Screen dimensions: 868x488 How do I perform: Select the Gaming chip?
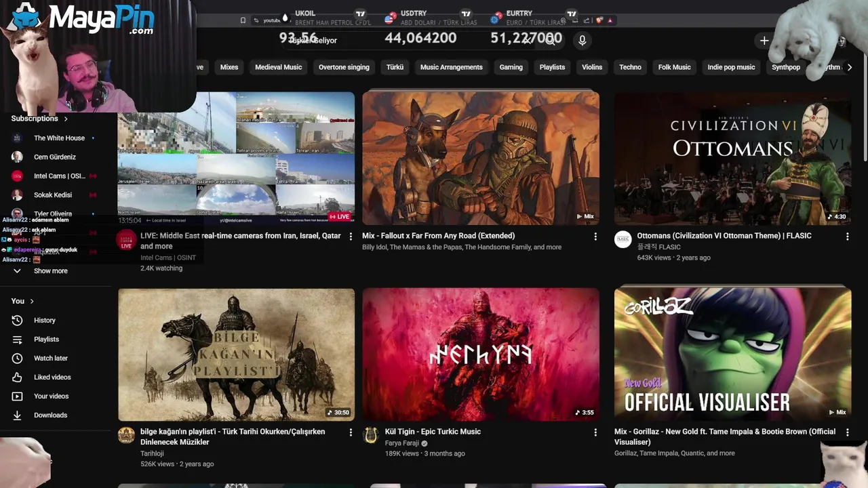[511, 67]
